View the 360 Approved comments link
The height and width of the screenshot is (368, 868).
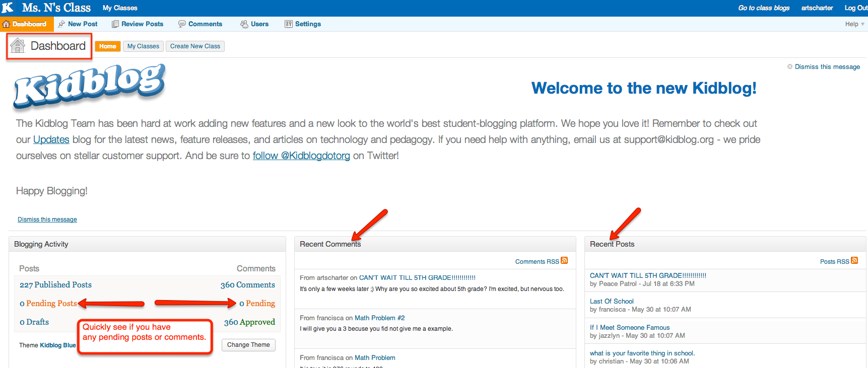[249, 322]
